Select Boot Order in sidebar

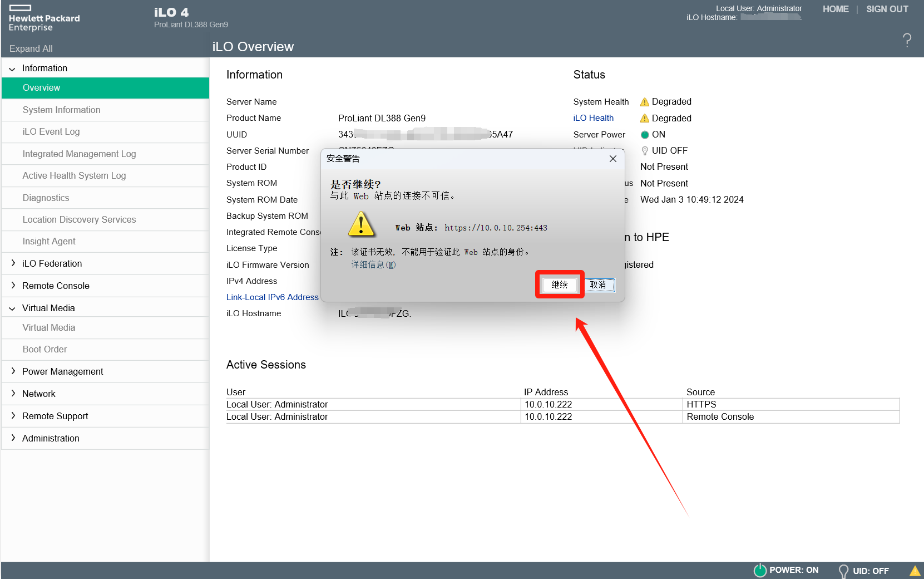click(x=45, y=350)
